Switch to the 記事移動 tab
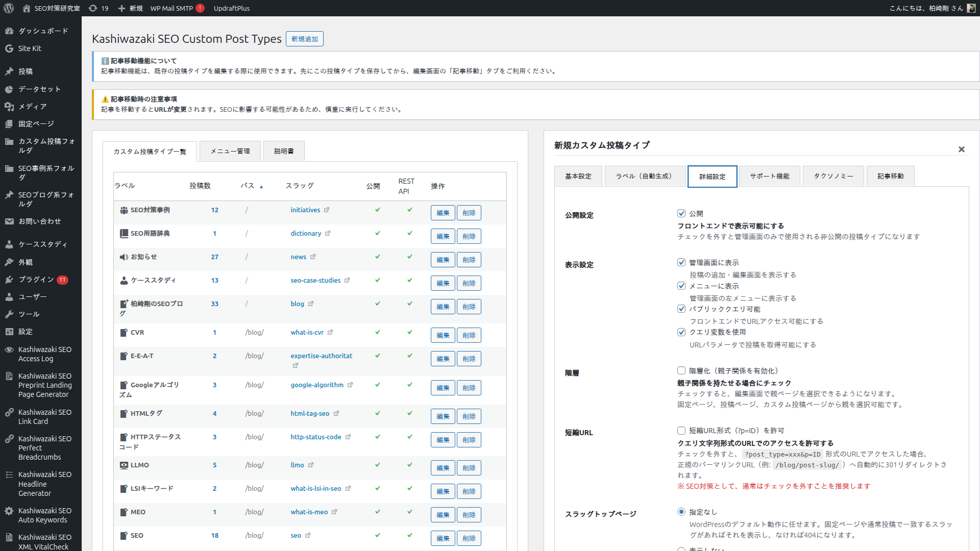 (890, 176)
